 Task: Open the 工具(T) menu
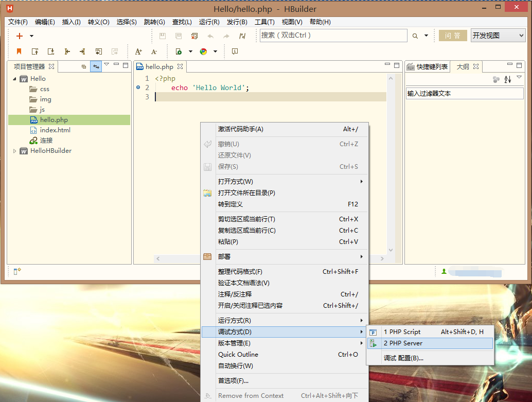point(264,22)
